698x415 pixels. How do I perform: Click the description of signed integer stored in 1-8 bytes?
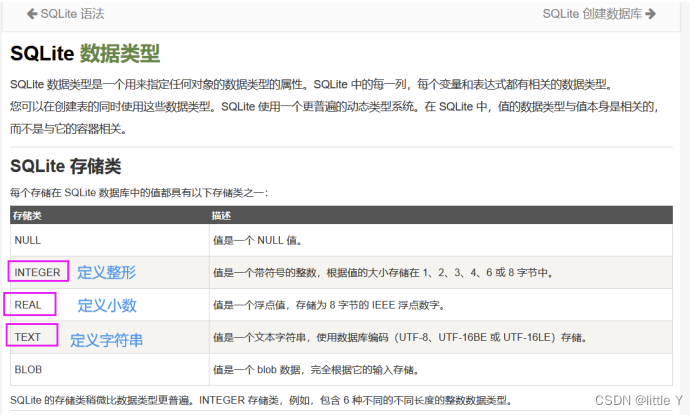click(x=383, y=273)
